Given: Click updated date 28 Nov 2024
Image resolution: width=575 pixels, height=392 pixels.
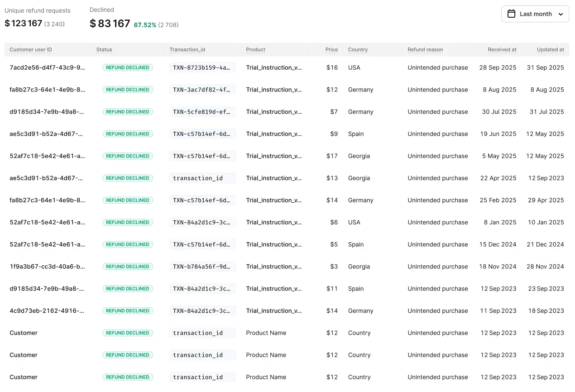Looking at the screenshot, I should 545,267.
